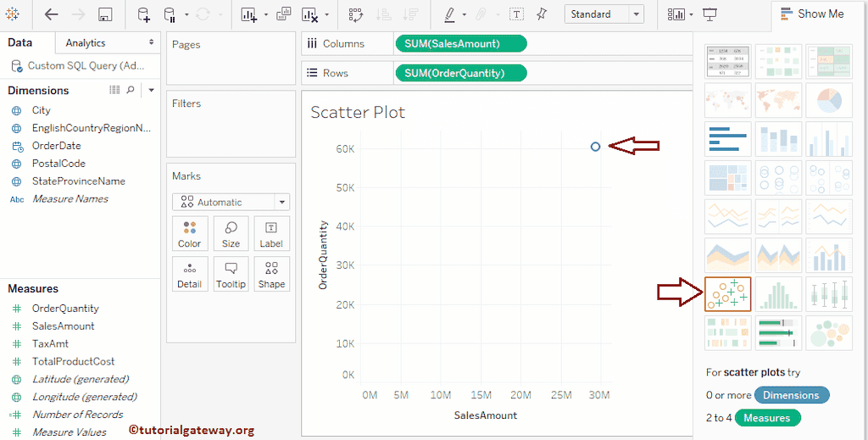Click the SUM(OrderQuantity) pill on Rows

tap(460, 73)
